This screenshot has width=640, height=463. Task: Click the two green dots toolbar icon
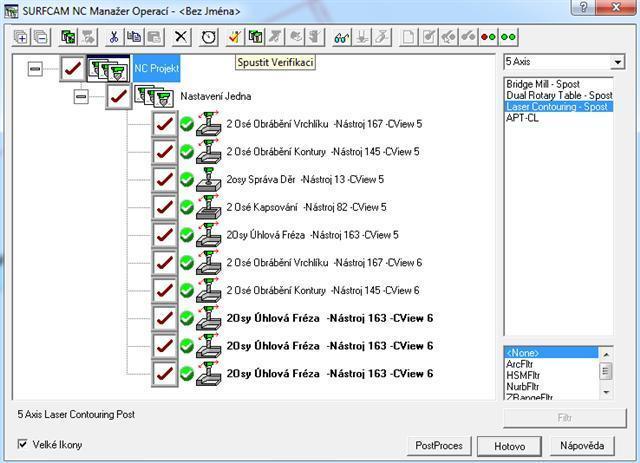[x=508, y=38]
